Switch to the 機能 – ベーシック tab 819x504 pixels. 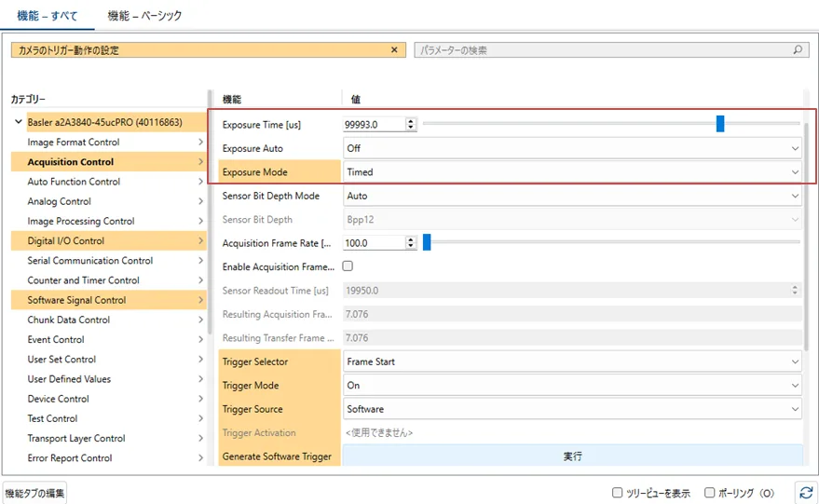(144, 16)
